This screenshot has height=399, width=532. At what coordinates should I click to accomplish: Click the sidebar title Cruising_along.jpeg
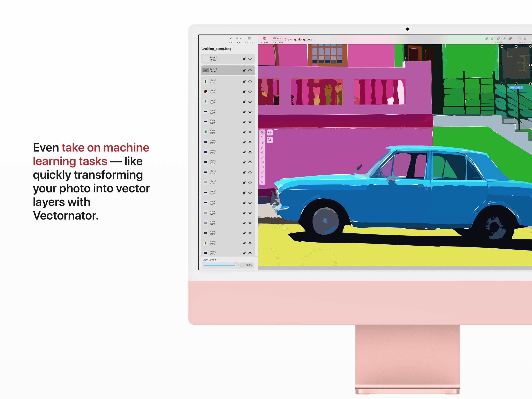click(x=217, y=49)
